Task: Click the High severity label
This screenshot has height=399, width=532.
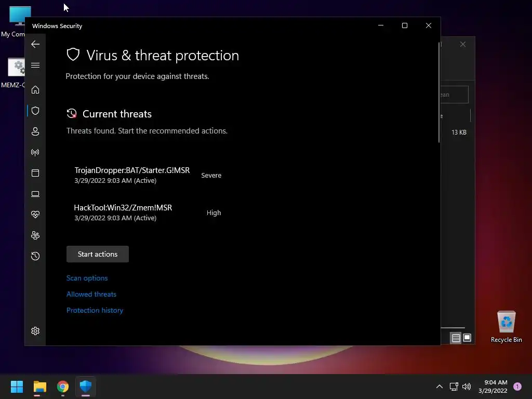Action: tap(214, 212)
